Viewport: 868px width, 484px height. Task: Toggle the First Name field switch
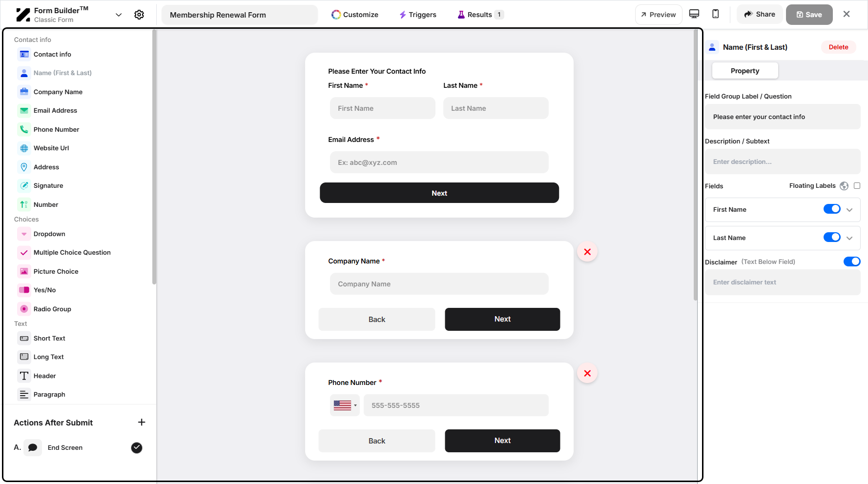832,209
